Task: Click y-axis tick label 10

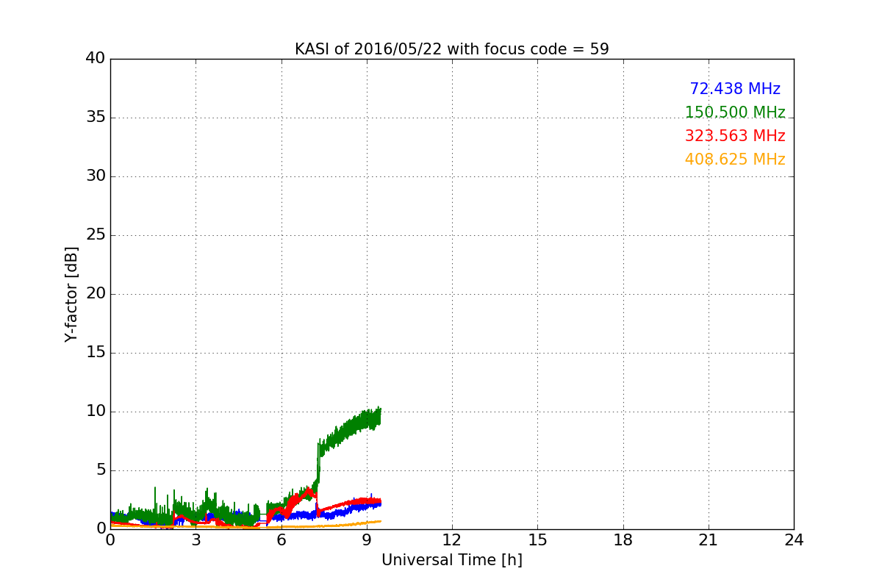Action: (96, 412)
